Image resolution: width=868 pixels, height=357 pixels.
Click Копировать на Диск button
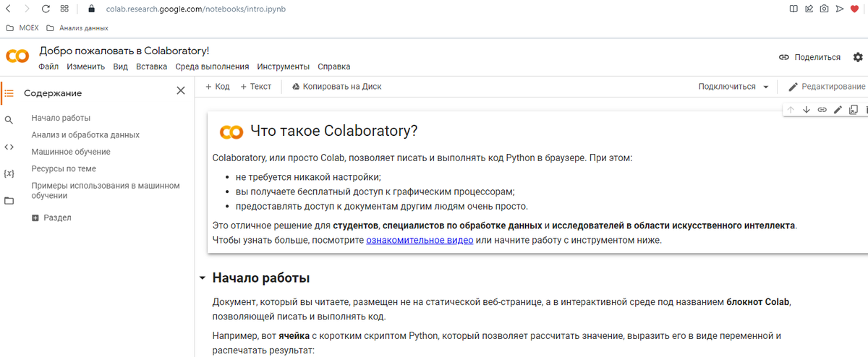click(x=336, y=87)
